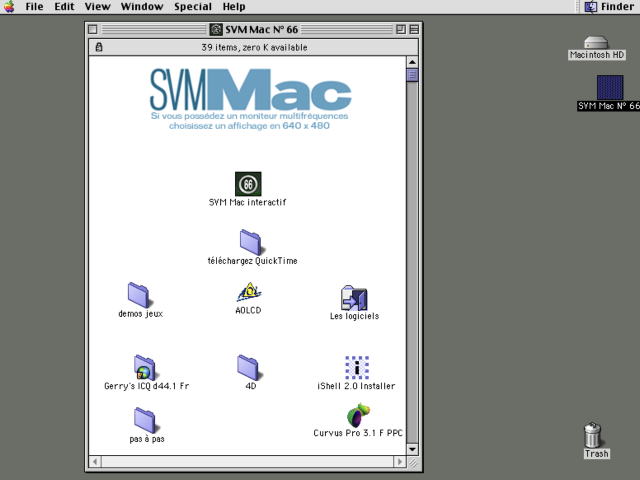Click the 'téléchargez QuickTime' label text
This screenshot has height=480, width=640.
(252, 261)
